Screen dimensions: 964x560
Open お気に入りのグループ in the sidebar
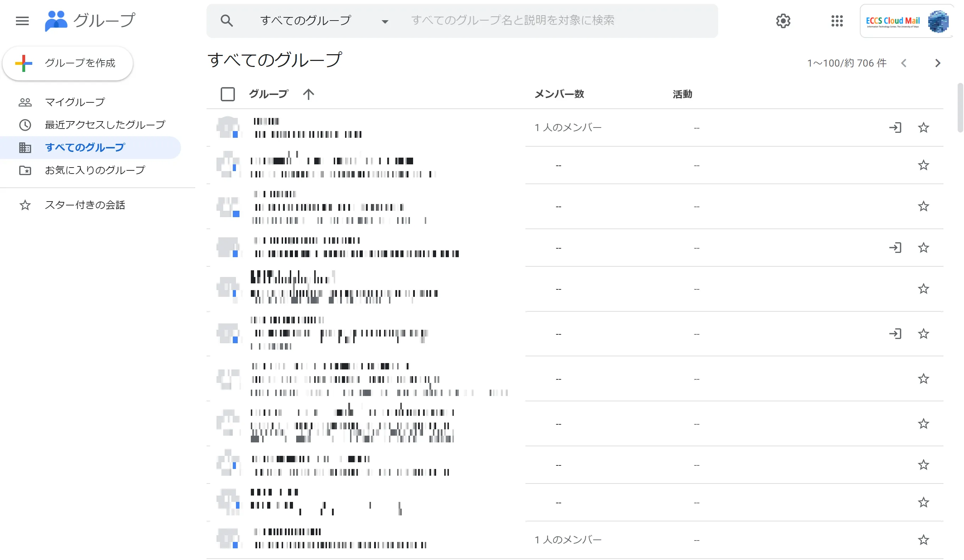tap(90, 170)
